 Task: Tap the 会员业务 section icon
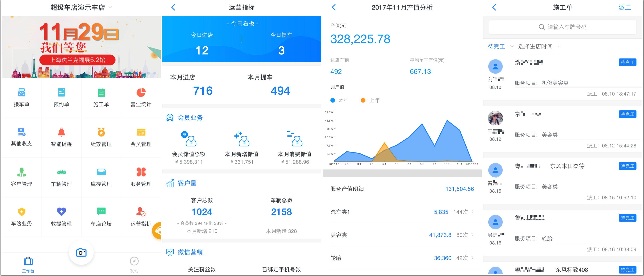(170, 118)
